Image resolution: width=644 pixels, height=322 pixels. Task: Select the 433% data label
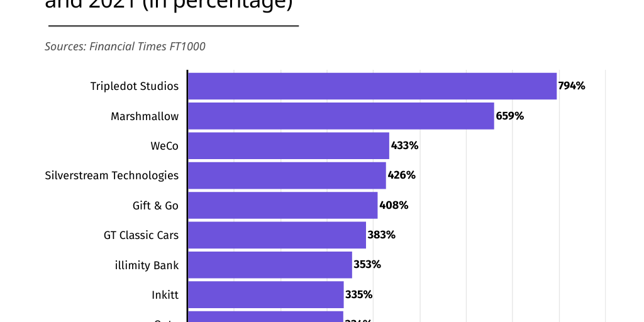404,146
